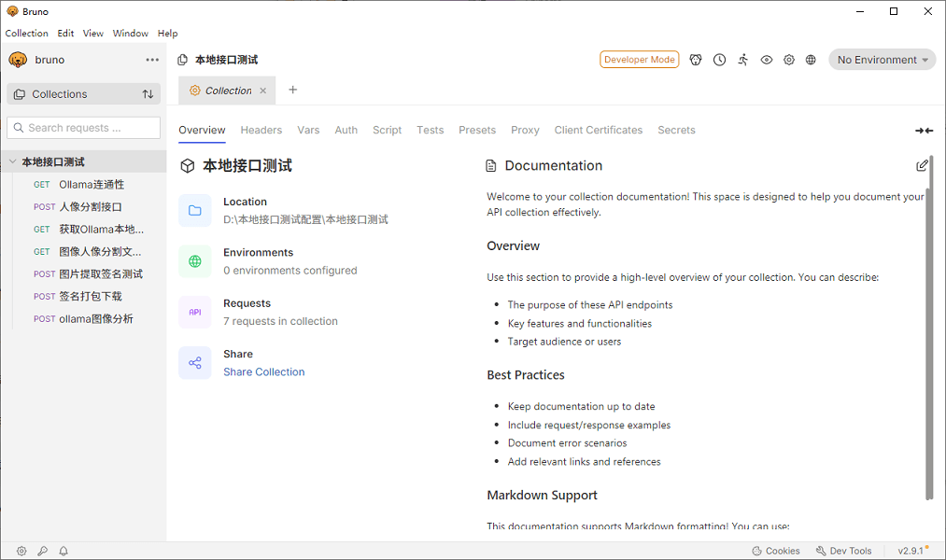Image resolution: width=946 pixels, height=560 pixels.
Task: Open Cookies in the status bar
Action: [776, 551]
